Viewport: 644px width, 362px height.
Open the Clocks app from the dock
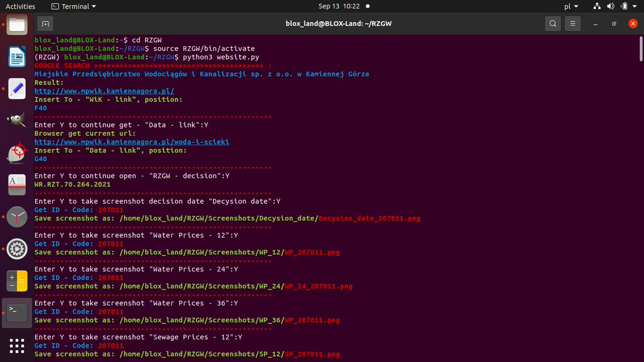point(16,217)
